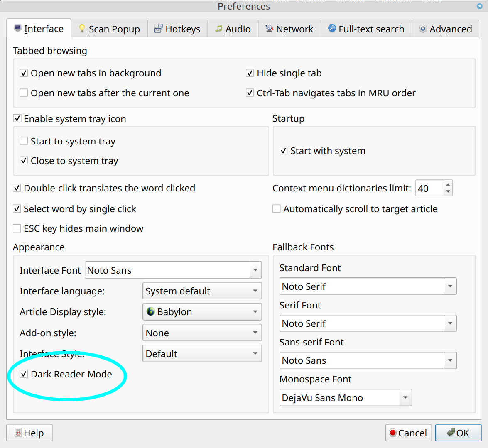The width and height of the screenshot is (488, 448).
Task: Open the Advanced tab
Action: click(446, 29)
